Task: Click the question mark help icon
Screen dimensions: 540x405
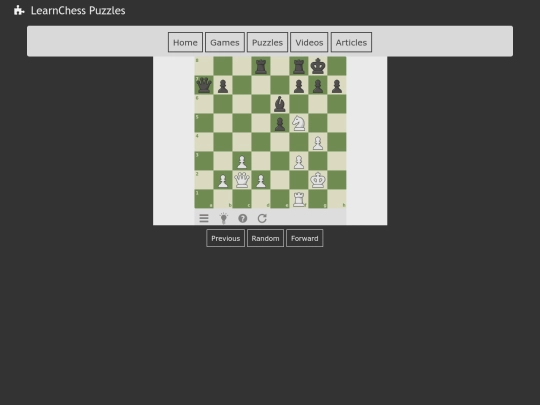Action: [x=242, y=218]
